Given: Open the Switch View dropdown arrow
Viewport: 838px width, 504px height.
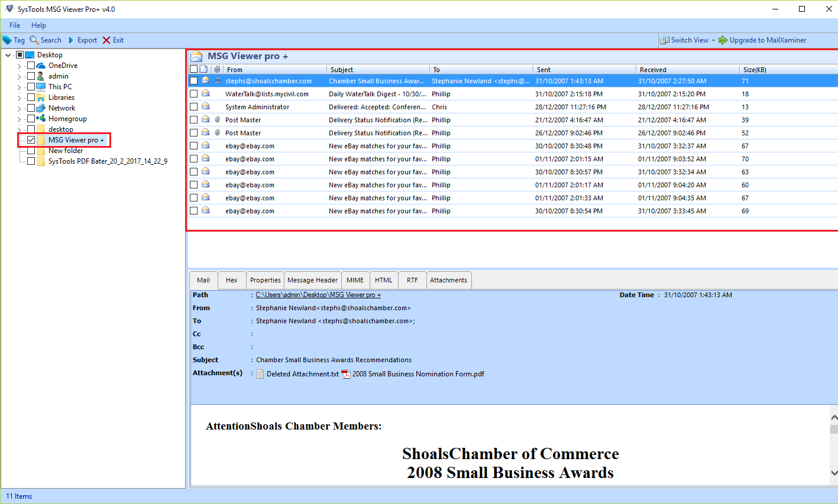Looking at the screenshot, I should [x=713, y=41].
